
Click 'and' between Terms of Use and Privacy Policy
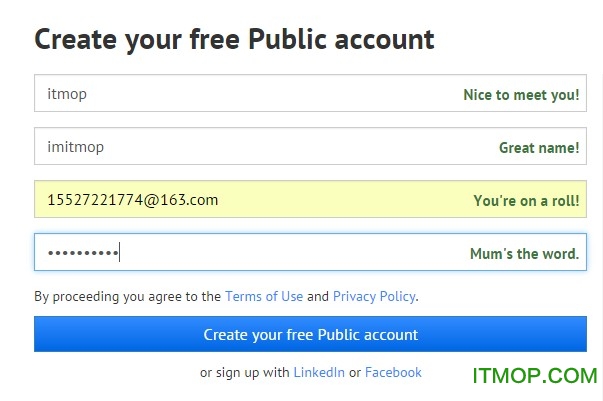coord(318,296)
